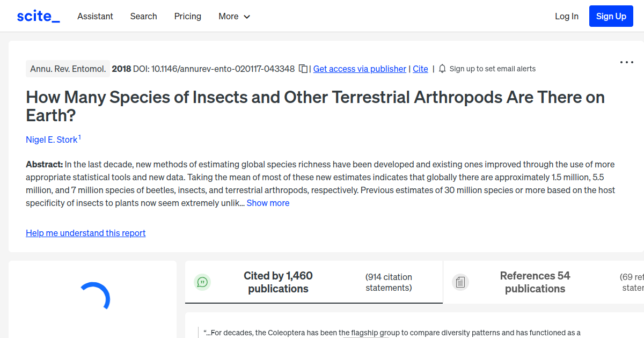Click the copy DOI icon
This screenshot has height=338, width=644.
(303, 69)
